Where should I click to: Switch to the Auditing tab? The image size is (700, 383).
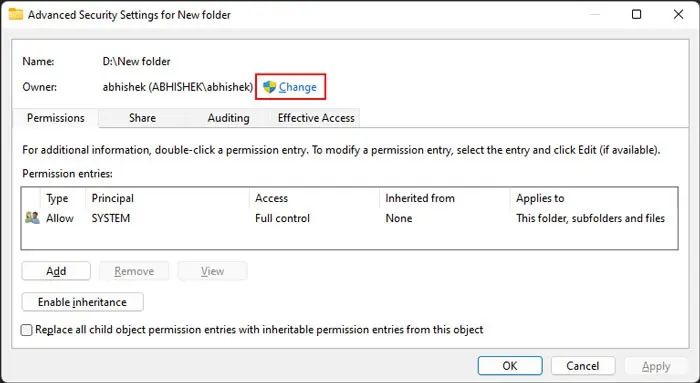coord(228,118)
